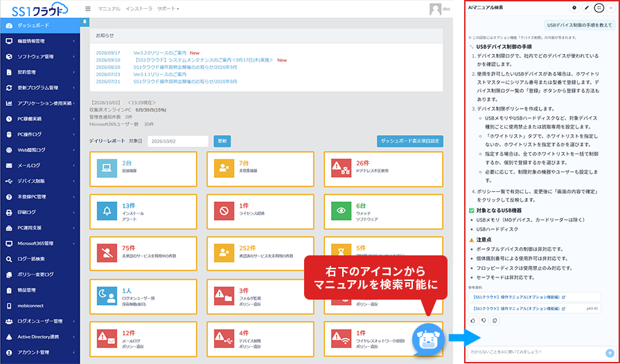Screen dimensions: 620x364
Task: Open the 7台 未収集機器 card
Action: pyautogui.click(x=260, y=169)
